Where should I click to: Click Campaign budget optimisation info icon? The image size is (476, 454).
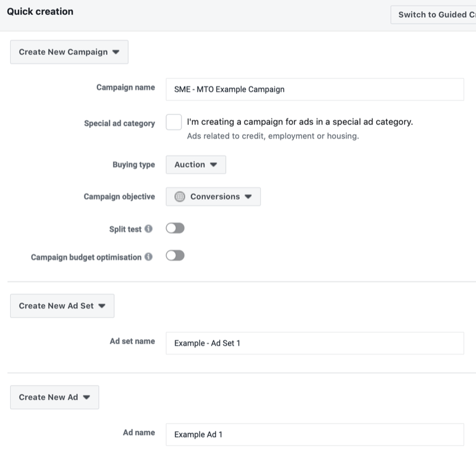pyautogui.click(x=148, y=257)
